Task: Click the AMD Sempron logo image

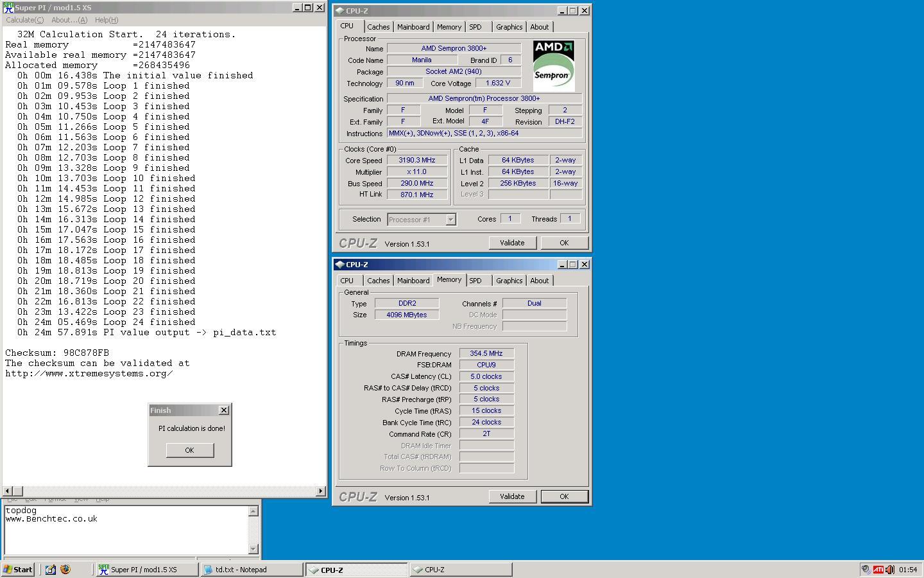Action: [554, 66]
